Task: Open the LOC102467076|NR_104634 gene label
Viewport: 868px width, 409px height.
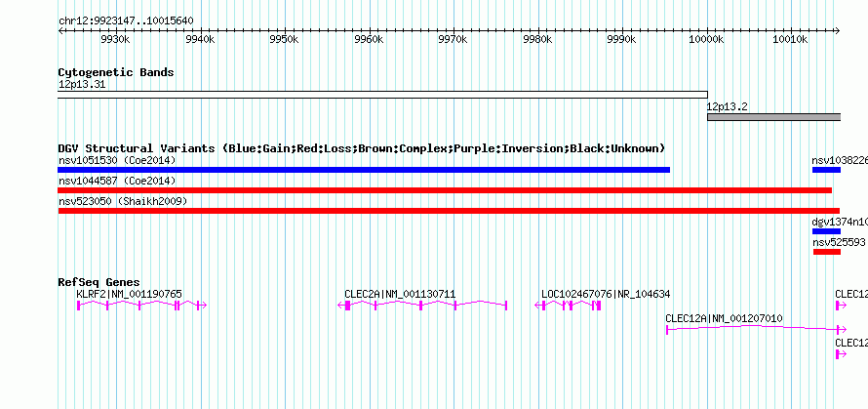Action: tap(606, 294)
